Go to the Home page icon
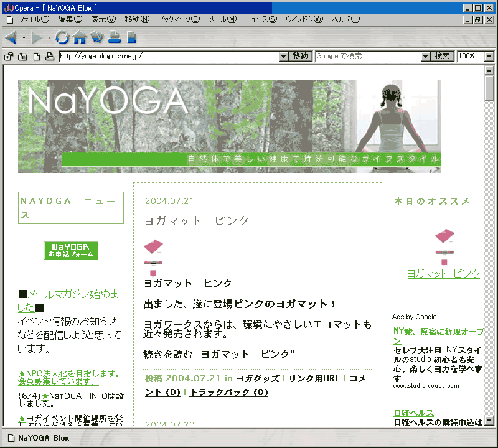This screenshot has height=448, width=498. (x=80, y=37)
